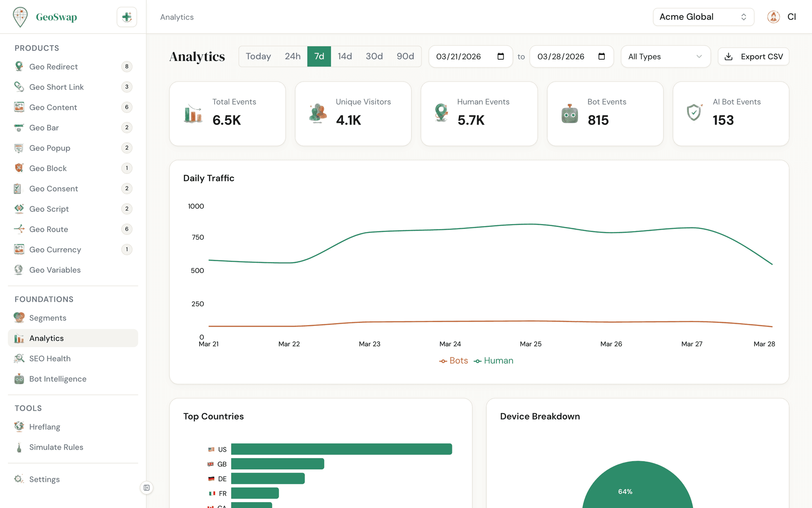Select the Geo Redirect product icon
The image size is (812, 508).
coord(19,66)
